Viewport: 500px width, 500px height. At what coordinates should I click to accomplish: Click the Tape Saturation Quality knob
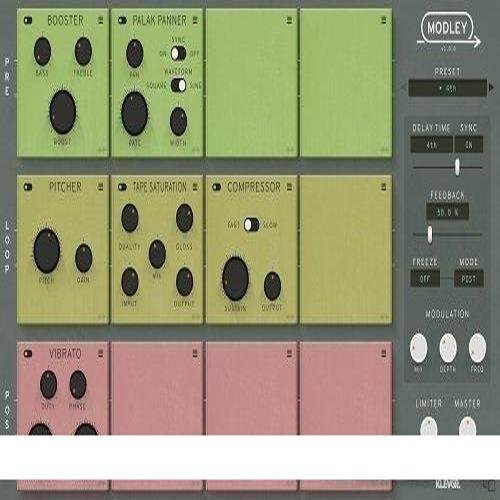pos(130,218)
